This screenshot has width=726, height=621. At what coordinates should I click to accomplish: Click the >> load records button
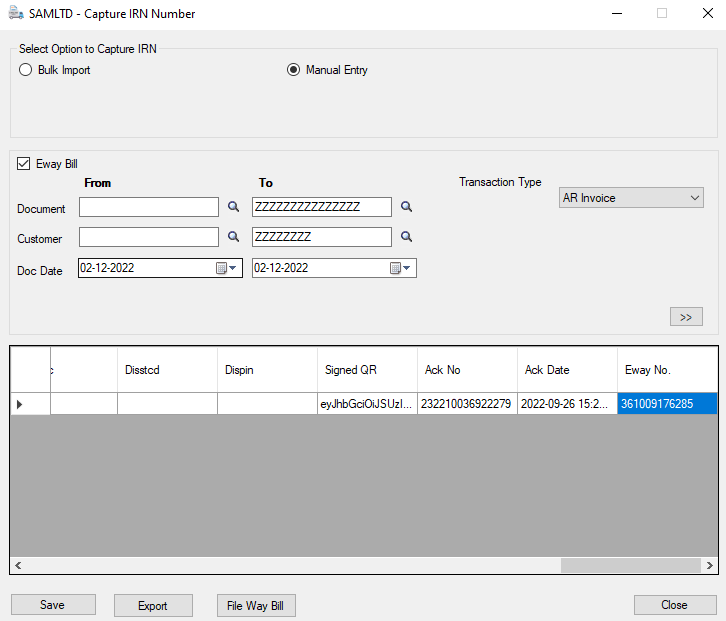point(686,317)
